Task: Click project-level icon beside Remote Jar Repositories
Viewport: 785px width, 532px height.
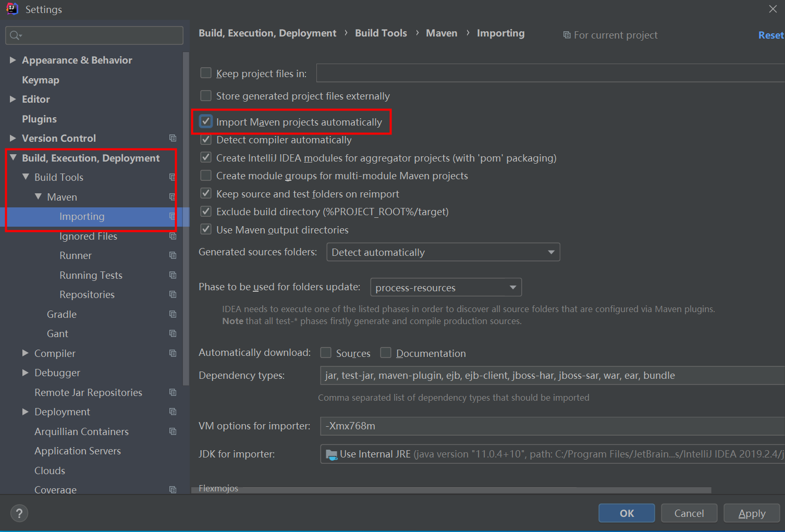Action: tap(173, 392)
